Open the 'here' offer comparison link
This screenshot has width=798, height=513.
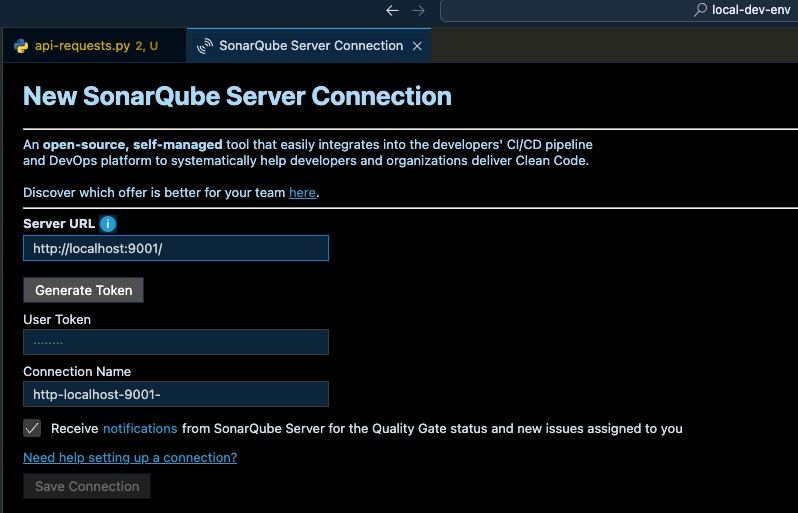click(302, 193)
